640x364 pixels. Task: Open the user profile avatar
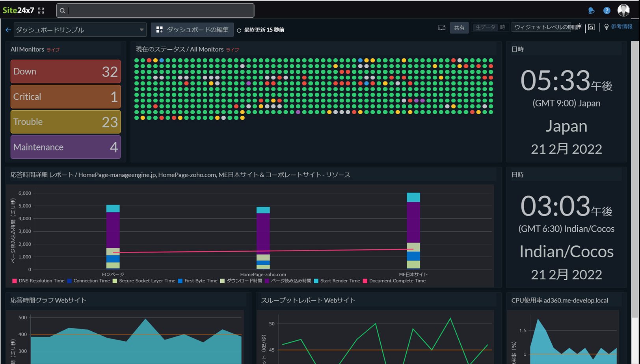[623, 10]
